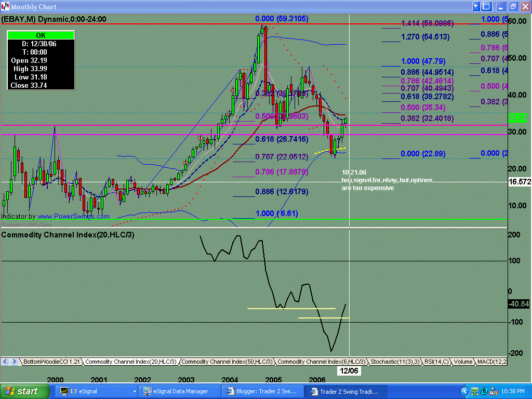Switch to the Volume study tab
The image size is (532, 399).
pyautogui.click(x=463, y=362)
